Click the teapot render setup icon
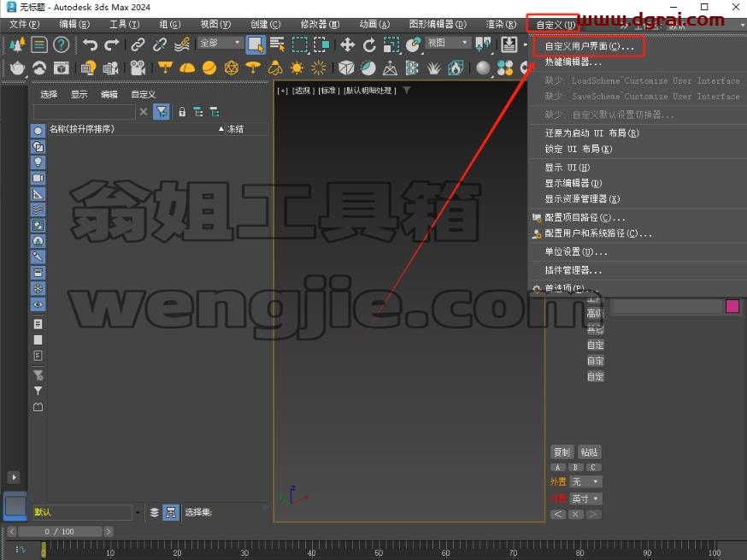Image resolution: width=747 pixels, height=560 pixels. click(x=17, y=68)
